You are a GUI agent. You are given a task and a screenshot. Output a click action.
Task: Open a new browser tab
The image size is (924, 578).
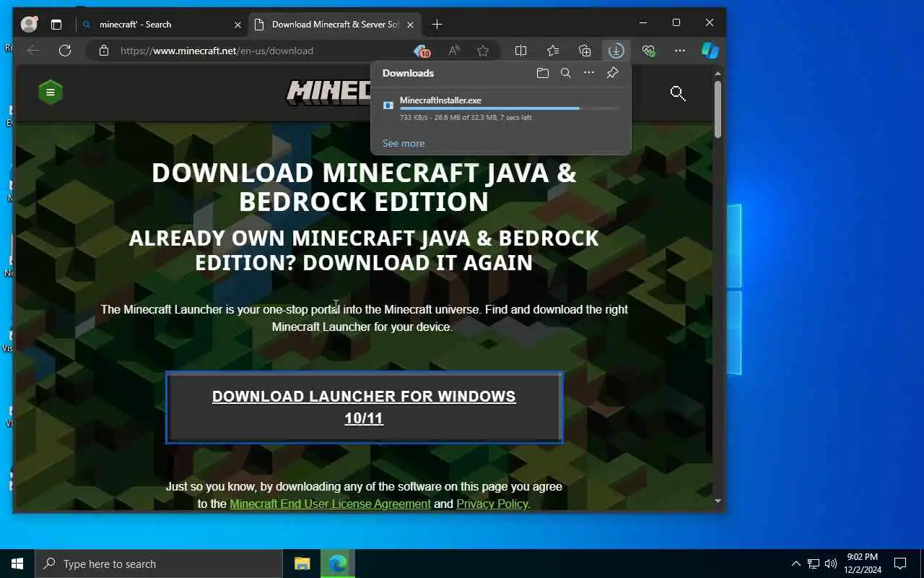click(437, 25)
